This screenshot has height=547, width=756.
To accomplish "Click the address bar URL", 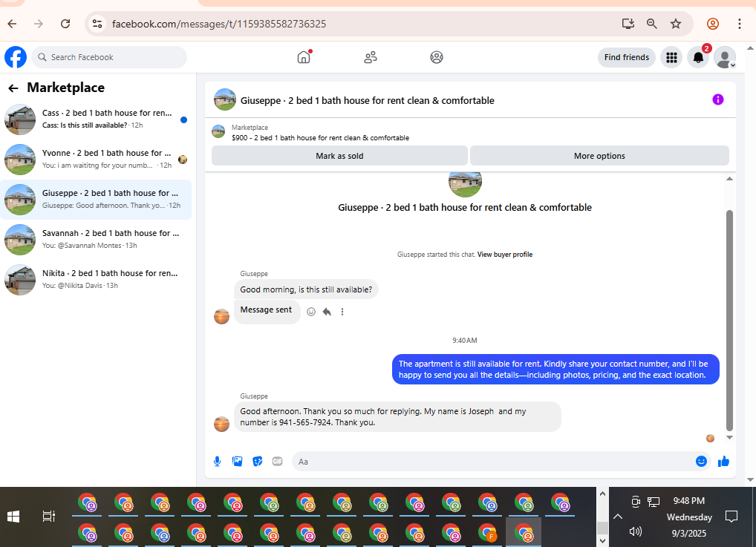I will pos(219,24).
